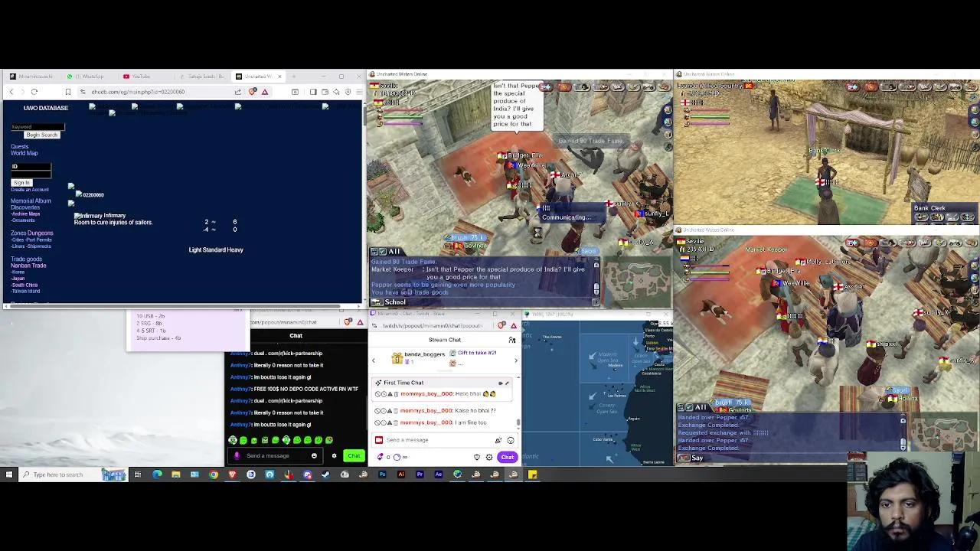Screen dimensions: 980x551
Task: Open the South China link
Action: coord(24,285)
